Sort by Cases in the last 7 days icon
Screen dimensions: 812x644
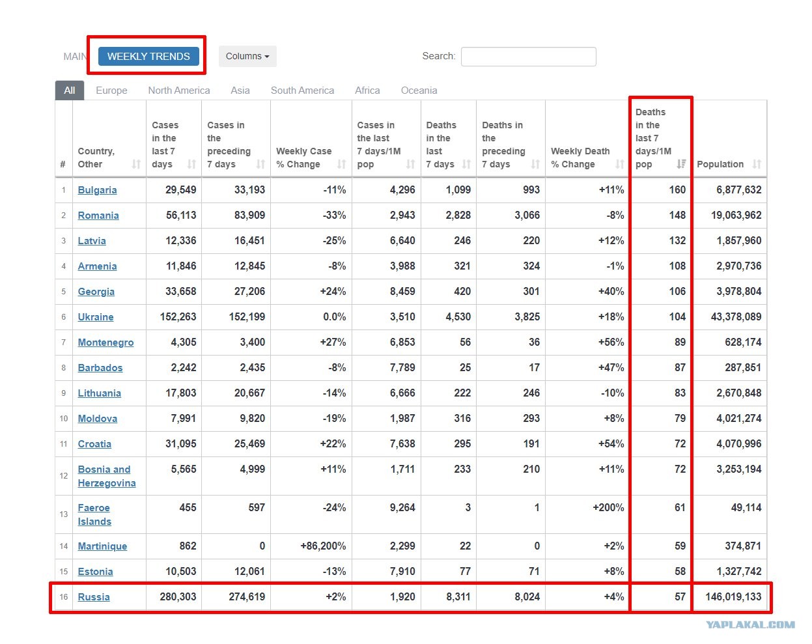click(191, 164)
